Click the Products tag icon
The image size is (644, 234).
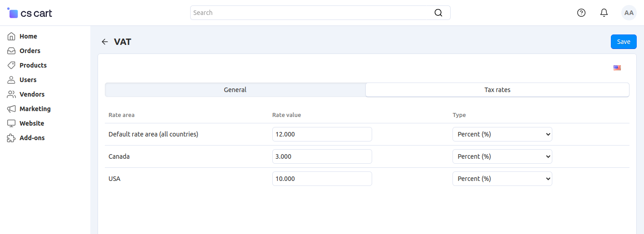coord(11,65)
